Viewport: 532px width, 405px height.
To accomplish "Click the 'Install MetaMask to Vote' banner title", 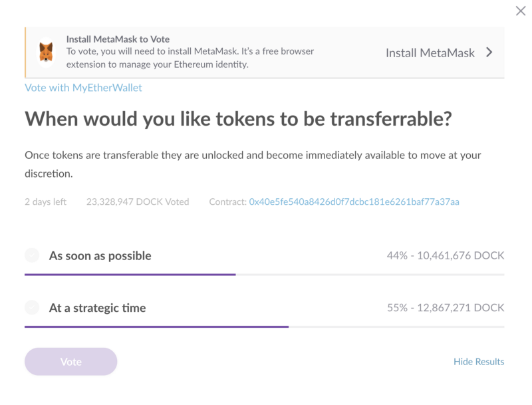I will [x=118, y=39].
